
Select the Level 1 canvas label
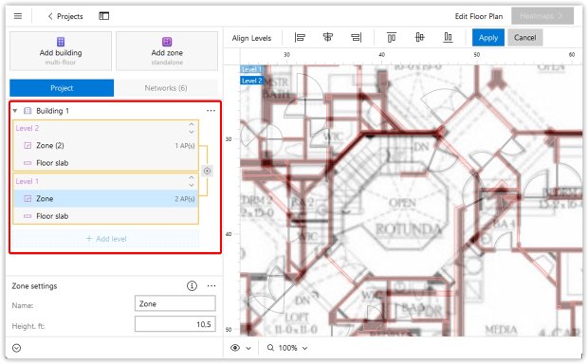tap(251, 69)
